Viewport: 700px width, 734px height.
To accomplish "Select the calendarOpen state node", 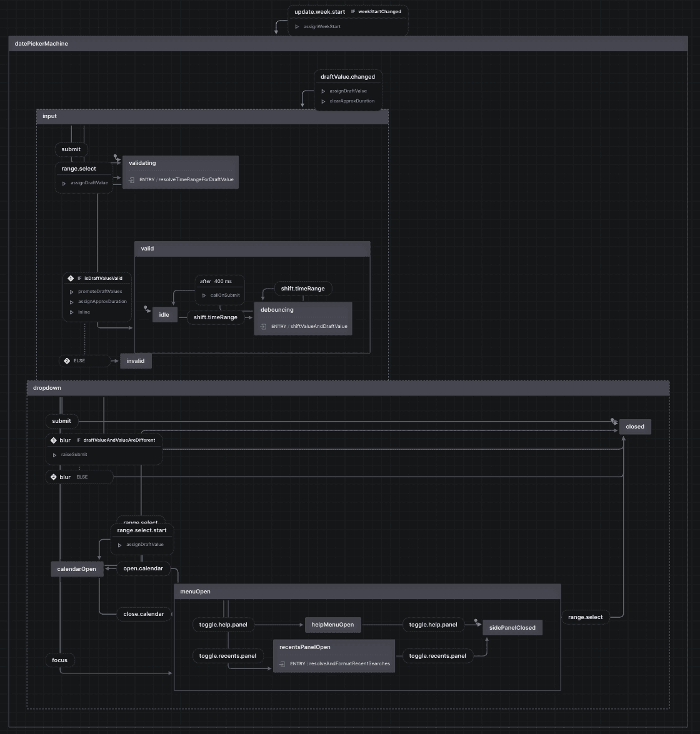I will coord(77,569).
